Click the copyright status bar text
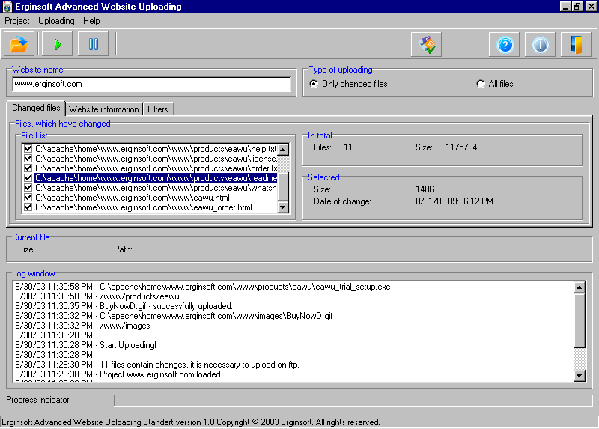The image size is (599, 429). click(191, 422)
